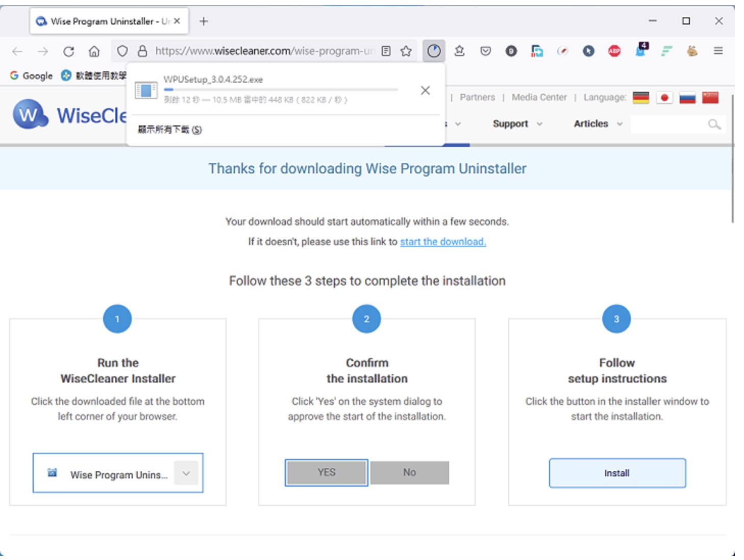The image size is (744, 560).
Task: Click the No button in step 2
Action: coord(410,473)
